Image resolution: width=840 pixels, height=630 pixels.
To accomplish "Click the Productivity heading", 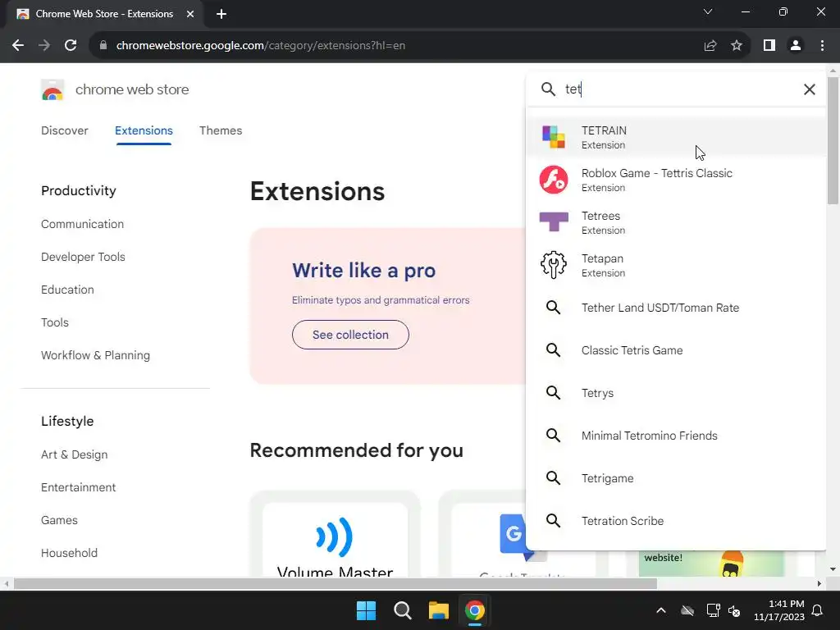I will 79,190.
